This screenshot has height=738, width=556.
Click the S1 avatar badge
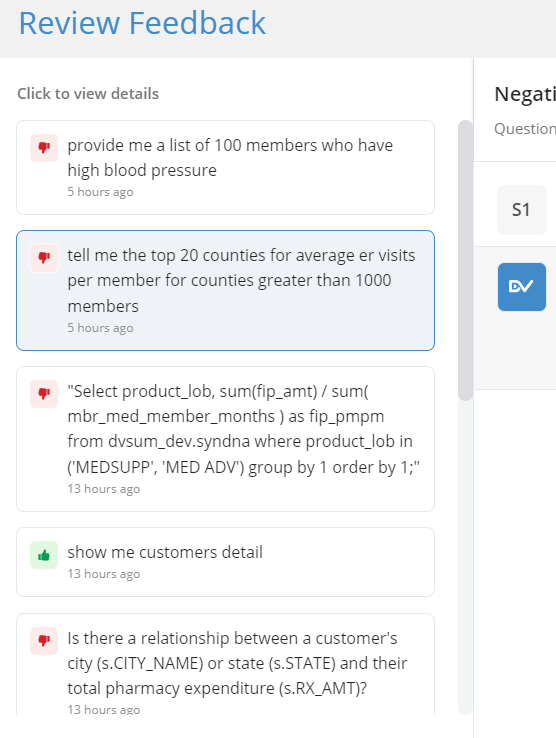point(522,210)
